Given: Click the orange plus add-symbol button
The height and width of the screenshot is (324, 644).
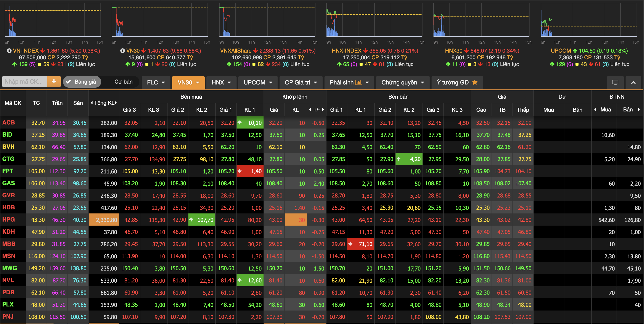Looking at the screenshot, I should [x=54, y=82].
